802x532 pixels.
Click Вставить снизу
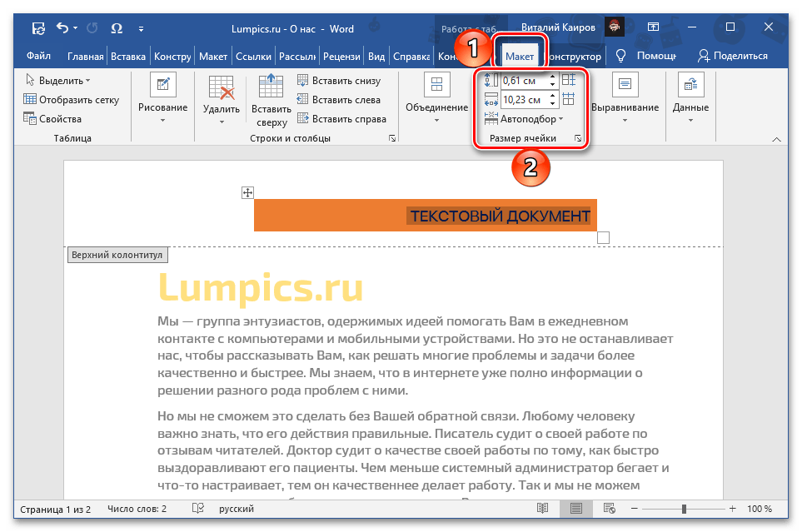339,80
